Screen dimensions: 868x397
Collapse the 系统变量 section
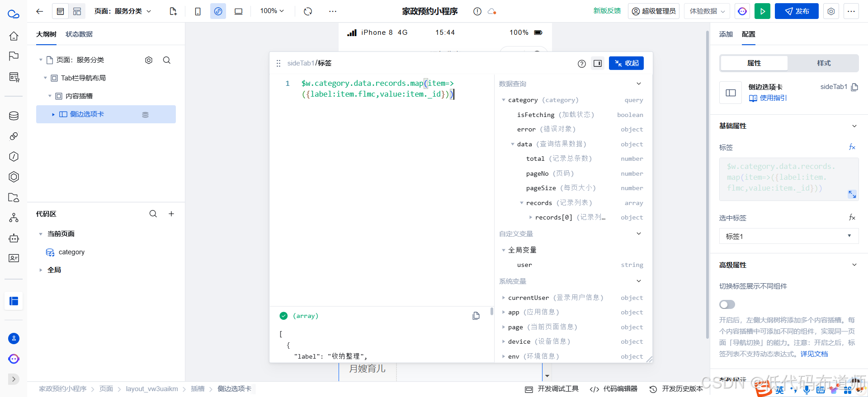tap(639, 281)
